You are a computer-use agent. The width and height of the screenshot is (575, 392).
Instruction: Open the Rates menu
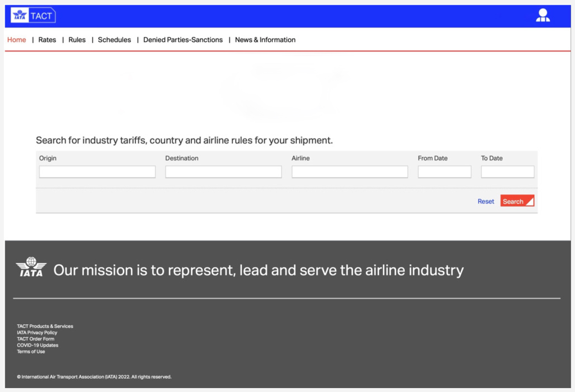[47, 40]
